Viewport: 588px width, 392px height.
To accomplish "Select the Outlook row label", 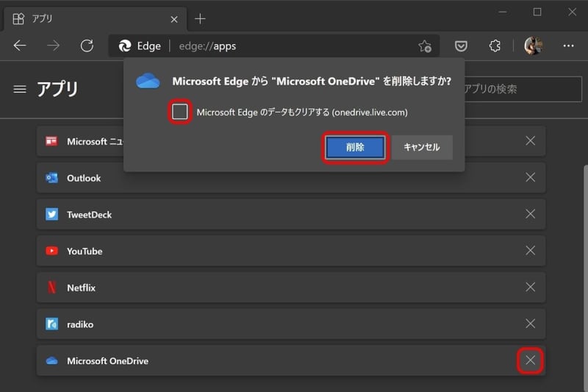I will click(x=84, y=178).
